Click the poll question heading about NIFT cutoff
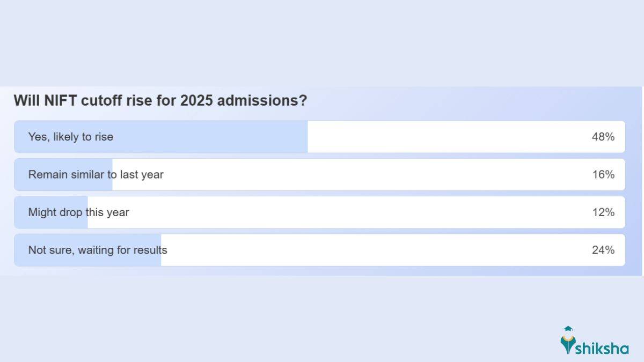The width and height of the screenshot is (644, 362). coord(160,101)
